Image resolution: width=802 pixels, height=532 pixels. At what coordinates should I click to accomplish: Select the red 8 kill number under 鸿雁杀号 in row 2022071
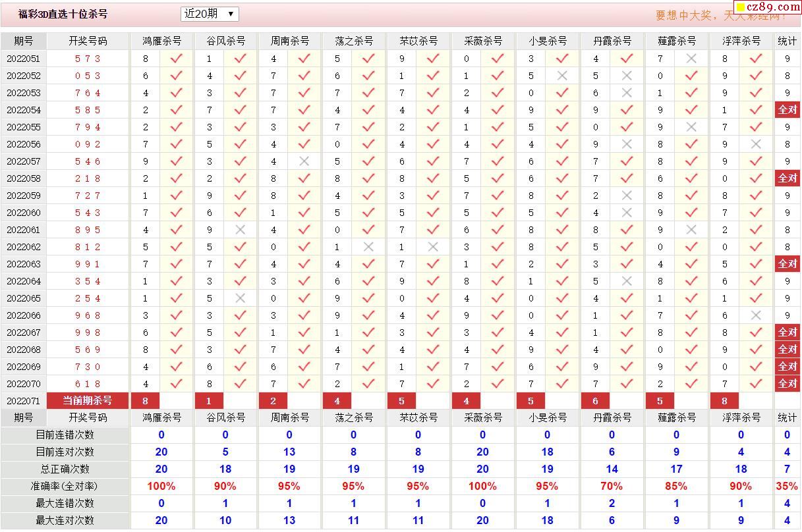coord(145,401)
